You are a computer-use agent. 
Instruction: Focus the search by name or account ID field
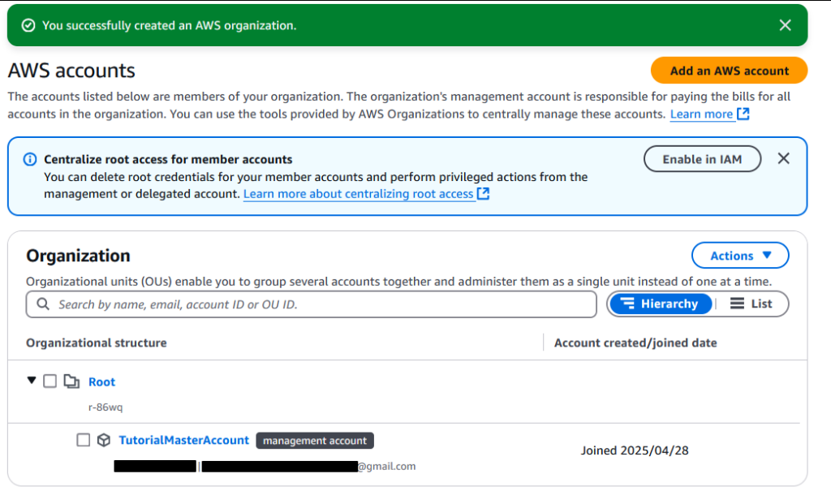point(311,304)
